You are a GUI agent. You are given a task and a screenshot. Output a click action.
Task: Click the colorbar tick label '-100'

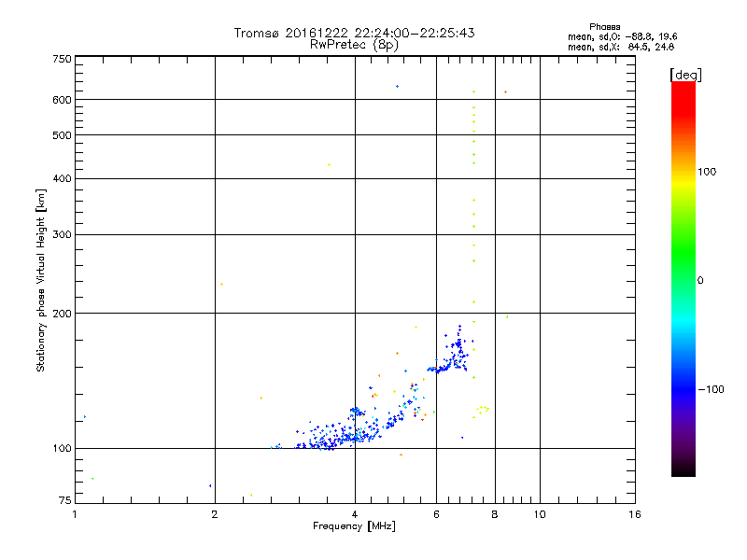[711, 389]
